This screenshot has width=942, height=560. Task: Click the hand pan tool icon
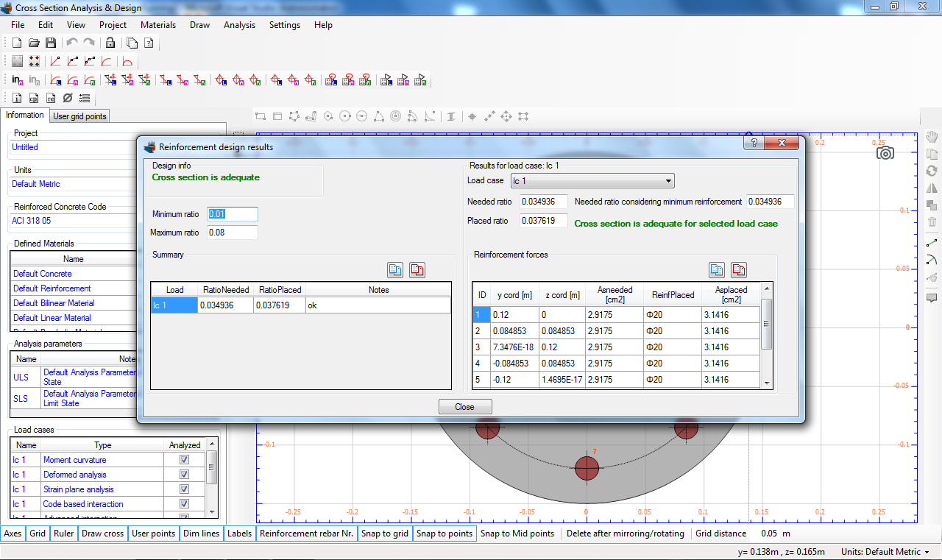(932, 137)
